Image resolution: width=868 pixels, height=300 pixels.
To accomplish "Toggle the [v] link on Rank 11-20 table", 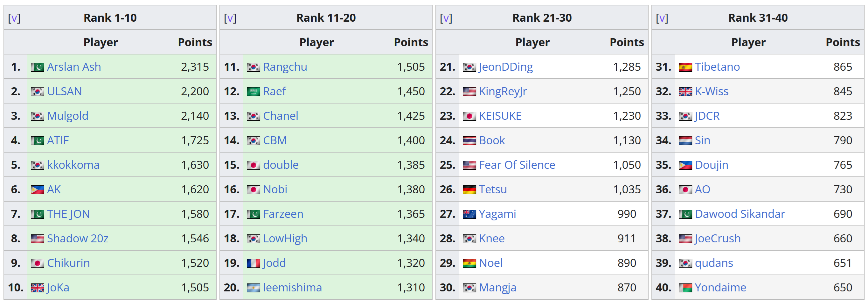I will click(x=230, y=18).
